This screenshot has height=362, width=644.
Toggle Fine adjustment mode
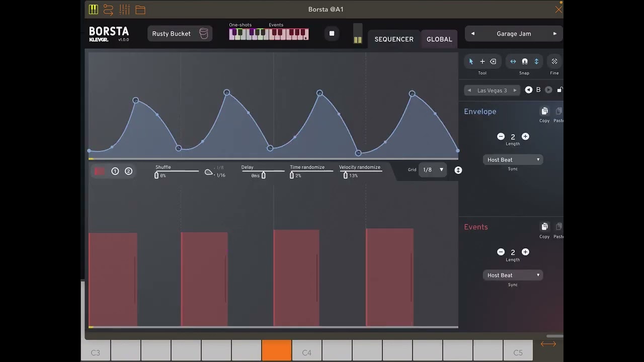point(554,61)
